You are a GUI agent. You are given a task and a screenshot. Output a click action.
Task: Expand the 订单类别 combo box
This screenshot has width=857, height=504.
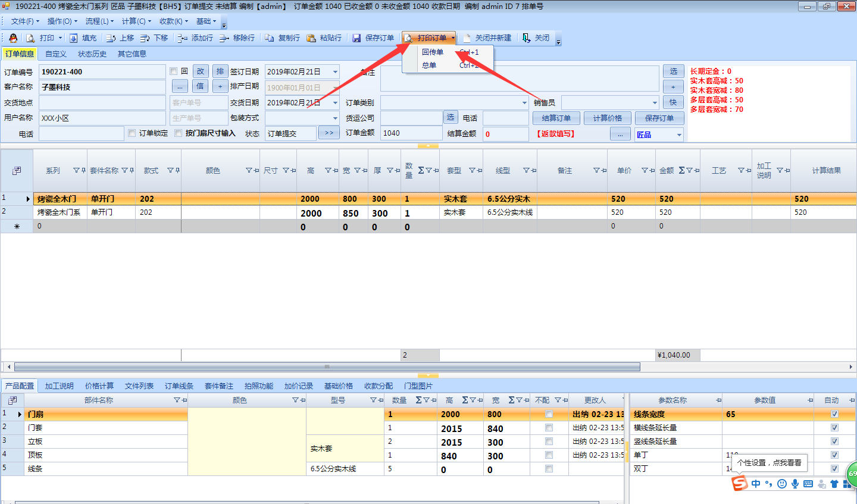pos(524,103)
